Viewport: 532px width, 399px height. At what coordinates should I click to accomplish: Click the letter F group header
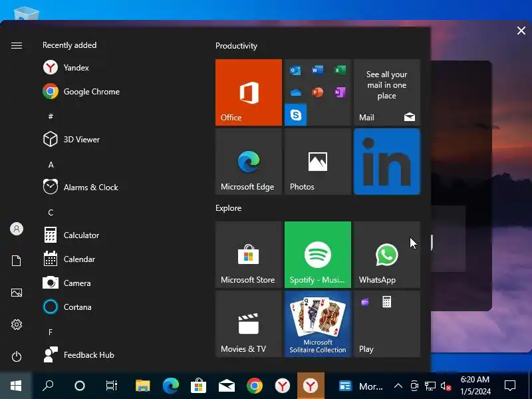point(51,332)
